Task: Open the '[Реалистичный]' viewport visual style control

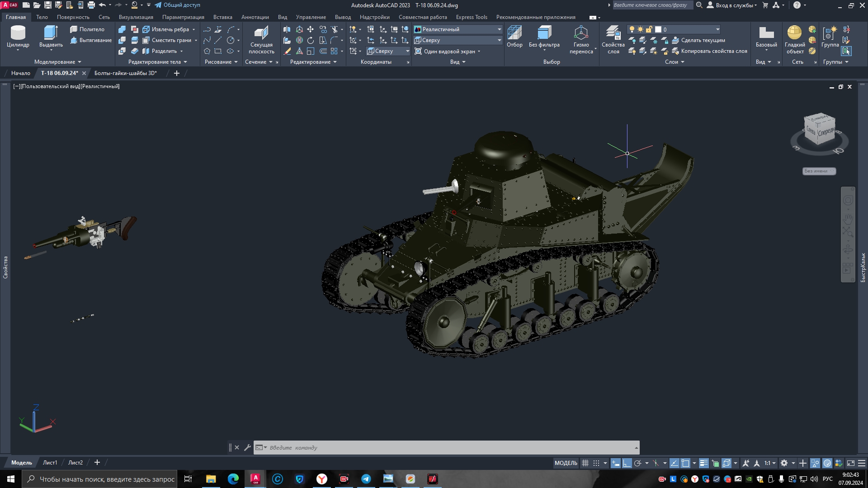Action: coord(100,86)
